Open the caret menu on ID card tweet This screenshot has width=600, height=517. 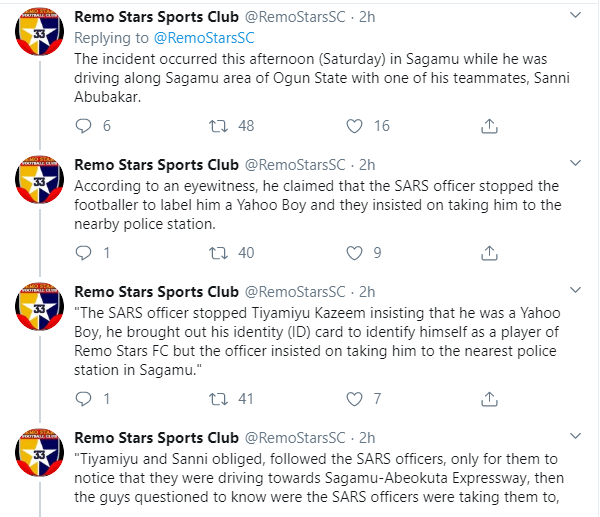577,291
